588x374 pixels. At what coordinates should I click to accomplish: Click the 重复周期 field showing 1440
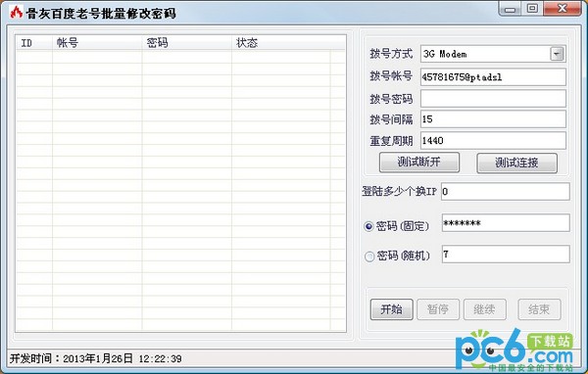[x=493, y=141]
